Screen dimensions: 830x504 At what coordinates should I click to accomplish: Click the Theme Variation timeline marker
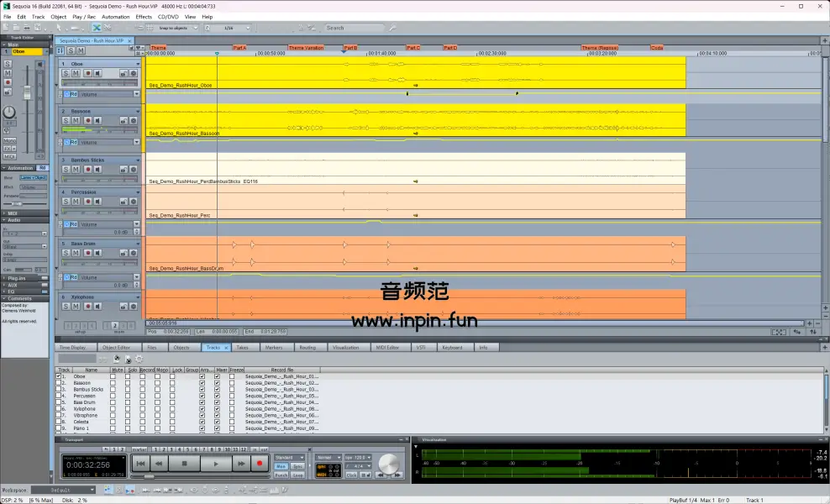tap(306, 48)
